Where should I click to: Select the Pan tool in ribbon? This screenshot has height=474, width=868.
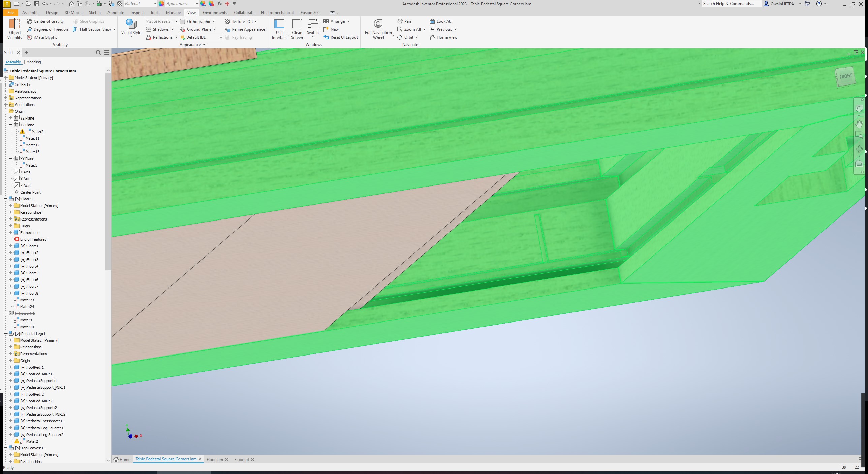404,21
